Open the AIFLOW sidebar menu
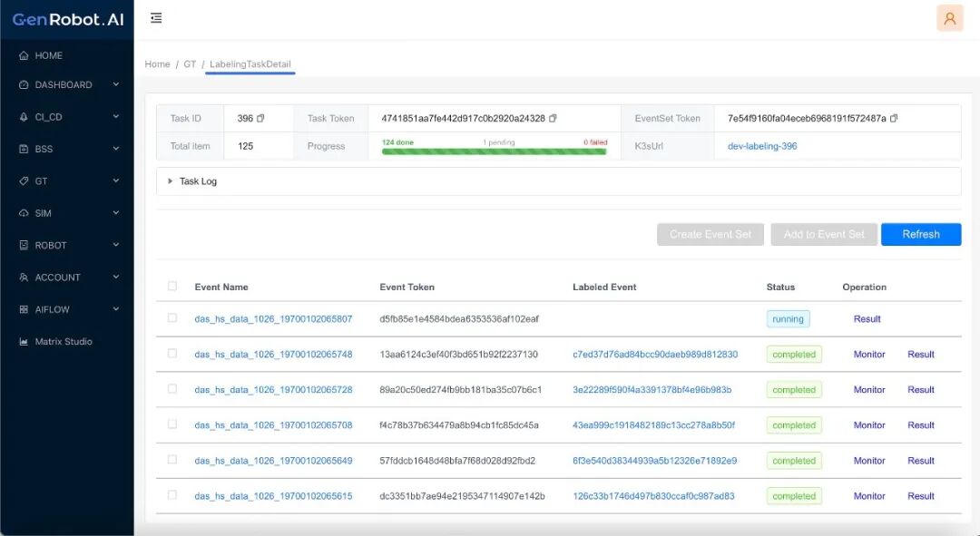Image resolution: width=980 pixels, height=536 pixels. tap(116, 309)
